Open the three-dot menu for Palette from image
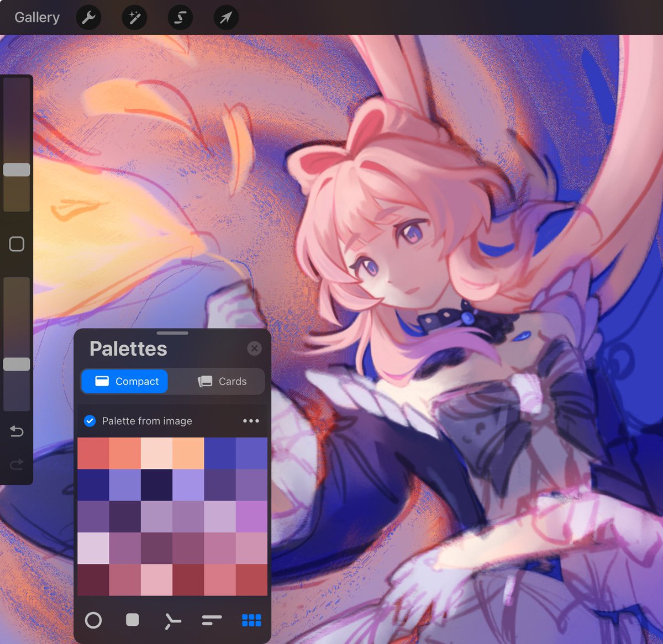Viewport: 663px width, 644px height. [x=251, y=421]
